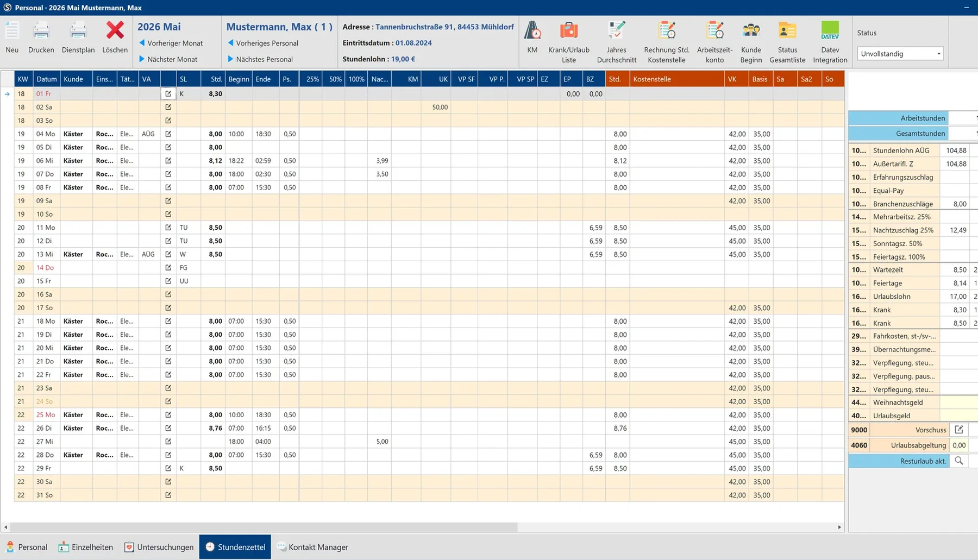
Task: Click the Kunde Beginn people icon
Action: [x=751, y=30]
